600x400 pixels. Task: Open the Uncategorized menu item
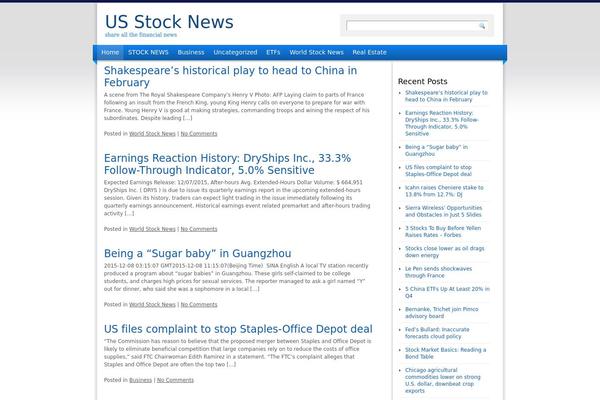coord(235,52)
